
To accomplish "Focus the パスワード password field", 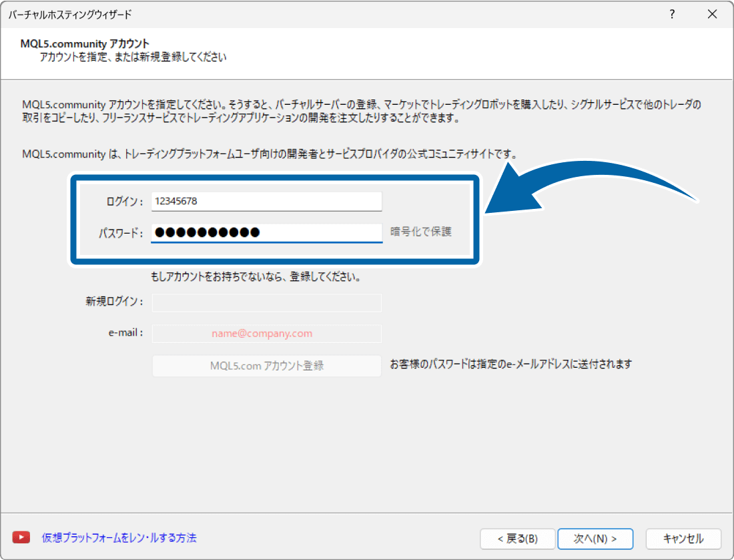I will 267,233.
